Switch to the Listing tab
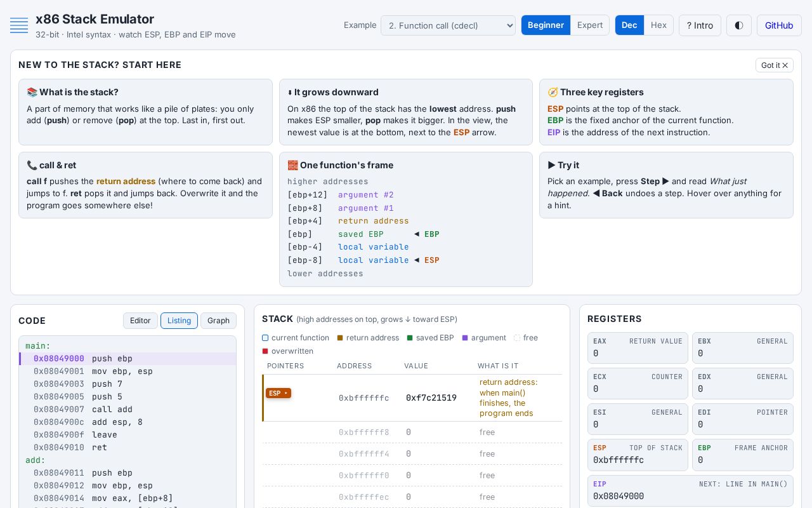This screenshot has width=812, height=508. (x=179, y=321)
